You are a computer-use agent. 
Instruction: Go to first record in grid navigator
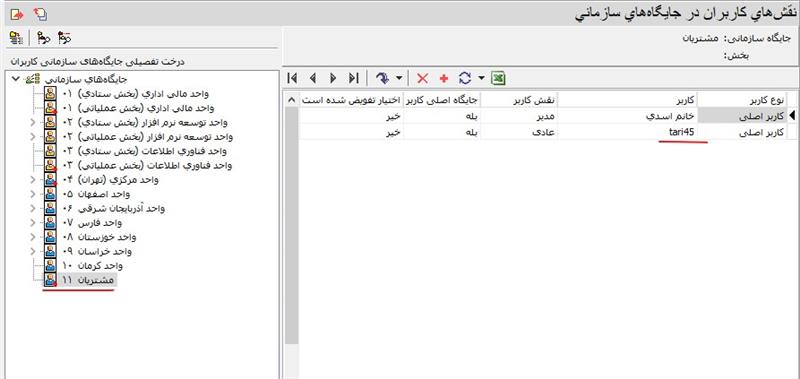point(292,78)
